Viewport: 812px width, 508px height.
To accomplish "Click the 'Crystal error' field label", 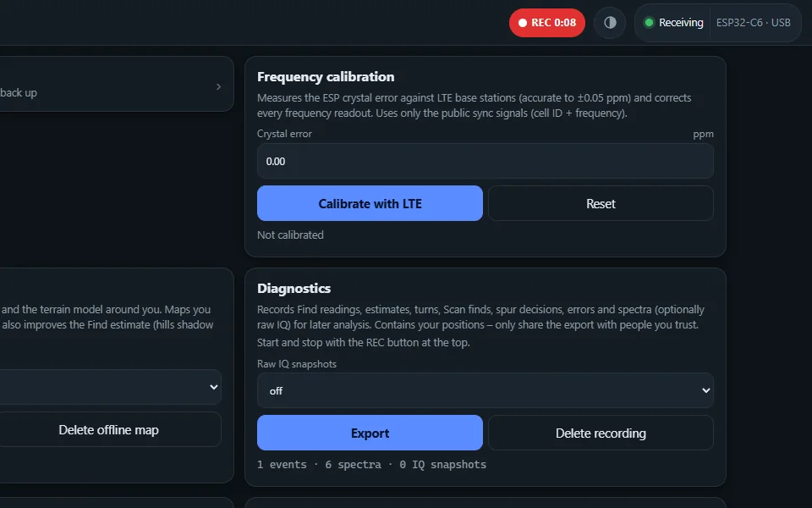I will click(x=284, y=134).
